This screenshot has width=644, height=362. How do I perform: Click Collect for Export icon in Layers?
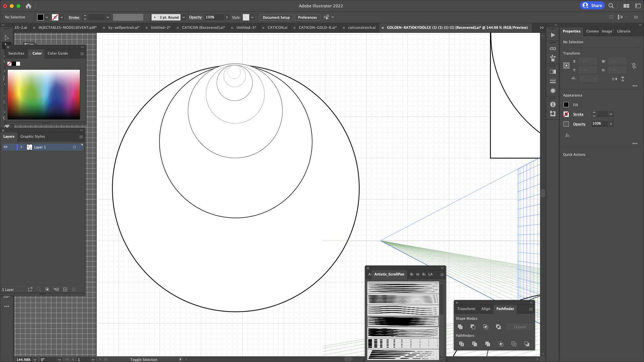click(x=30, y=289)
